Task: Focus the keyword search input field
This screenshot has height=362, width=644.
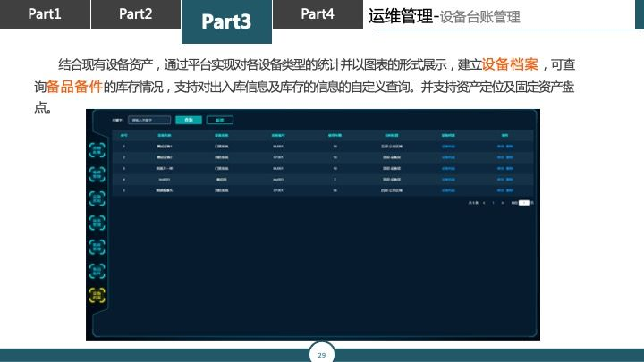Action: click(149, 120)
